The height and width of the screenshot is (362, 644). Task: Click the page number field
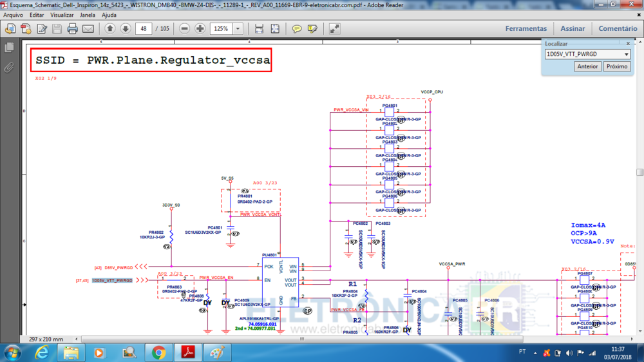coord(144,29)
